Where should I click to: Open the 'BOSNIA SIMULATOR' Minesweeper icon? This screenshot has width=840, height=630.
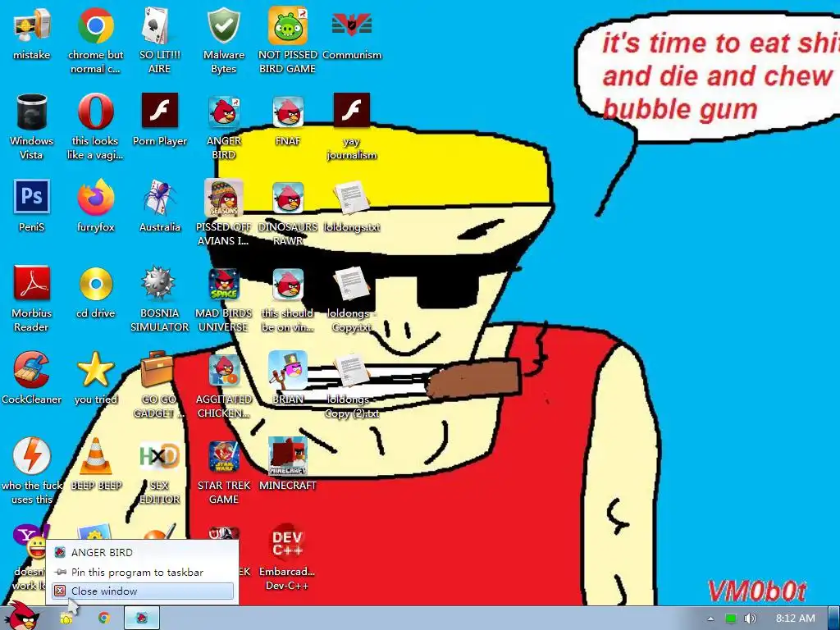[x=160, y=299]
